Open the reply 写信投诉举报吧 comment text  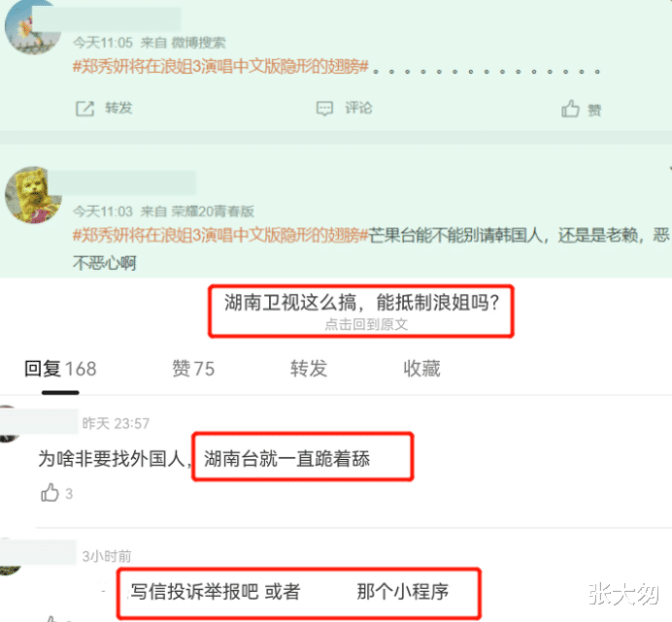(x=289, y=592)
